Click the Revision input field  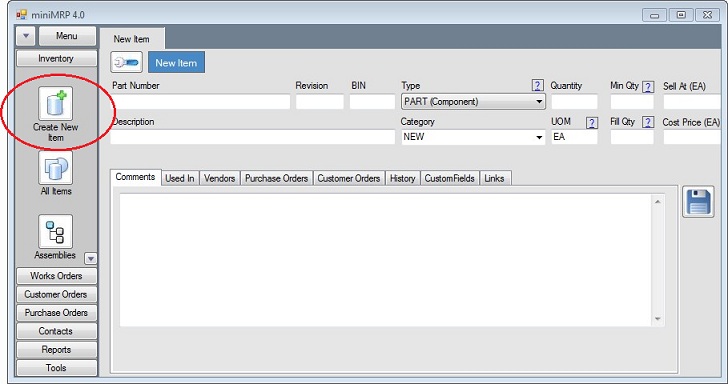(320, 102)
